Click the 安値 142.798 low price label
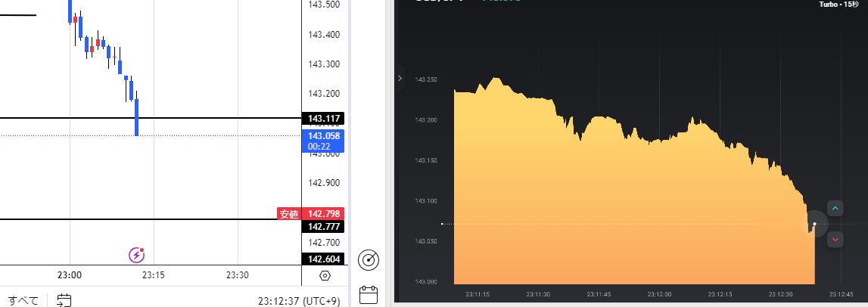The height and width of the screenshot is (307, 868). tap(312, 214)
